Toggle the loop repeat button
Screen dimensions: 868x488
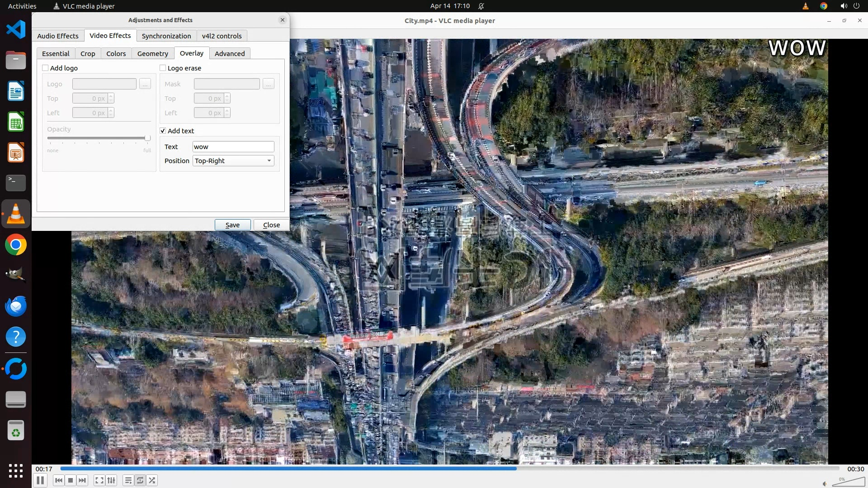point(140,480)
